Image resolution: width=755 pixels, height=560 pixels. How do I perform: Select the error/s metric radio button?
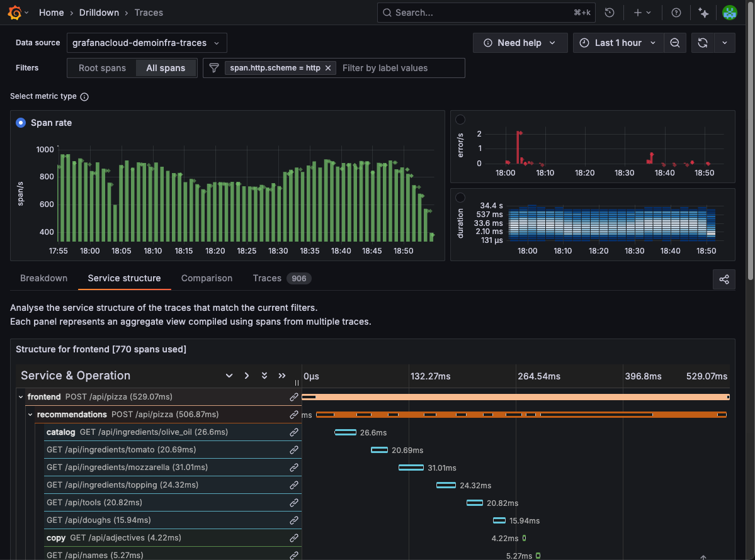[x=460, y=120]
